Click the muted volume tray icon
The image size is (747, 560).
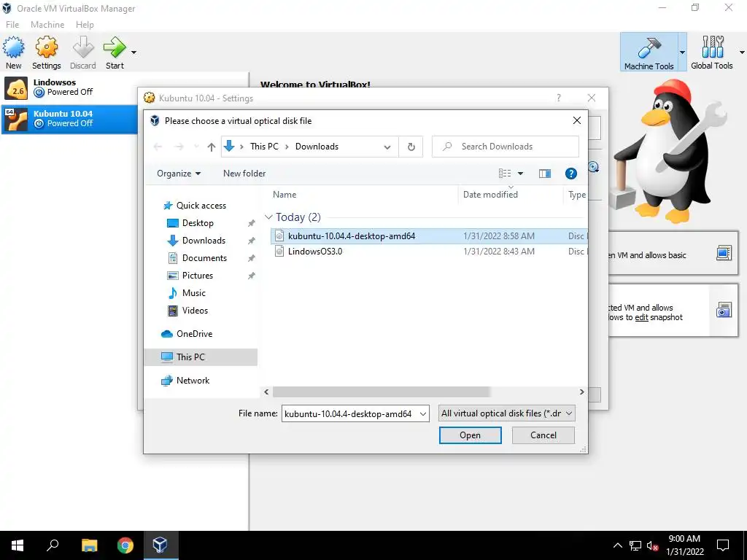(x=652, y=546)
